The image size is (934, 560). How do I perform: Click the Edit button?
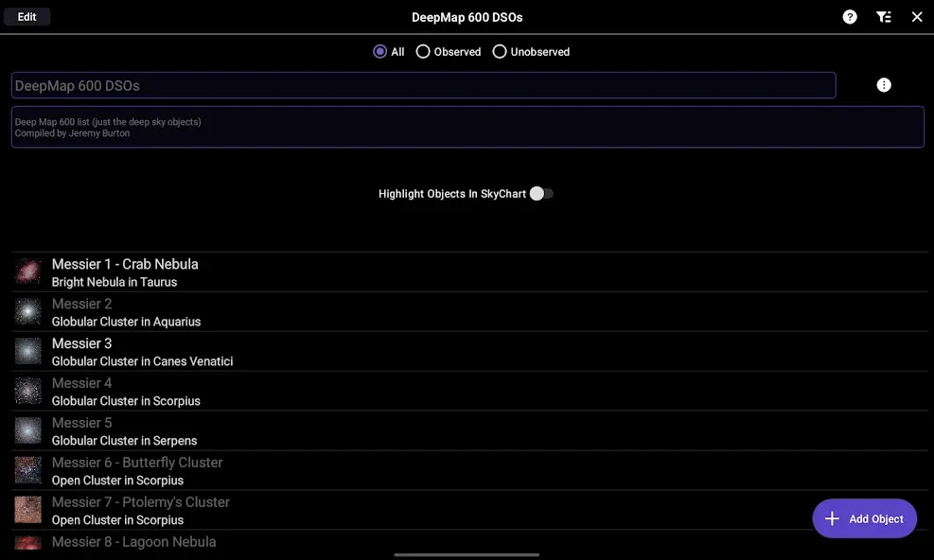point(26,17)
